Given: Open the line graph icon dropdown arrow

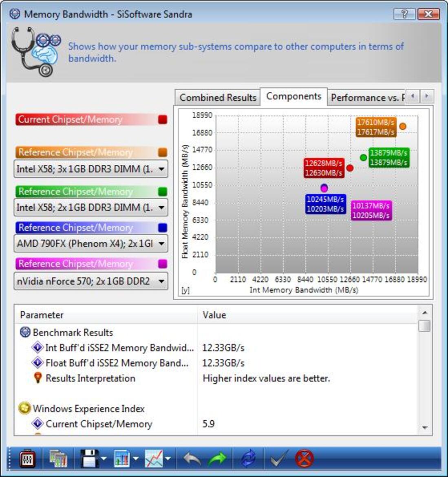Looking at the screenshot, I should [168, 459].
